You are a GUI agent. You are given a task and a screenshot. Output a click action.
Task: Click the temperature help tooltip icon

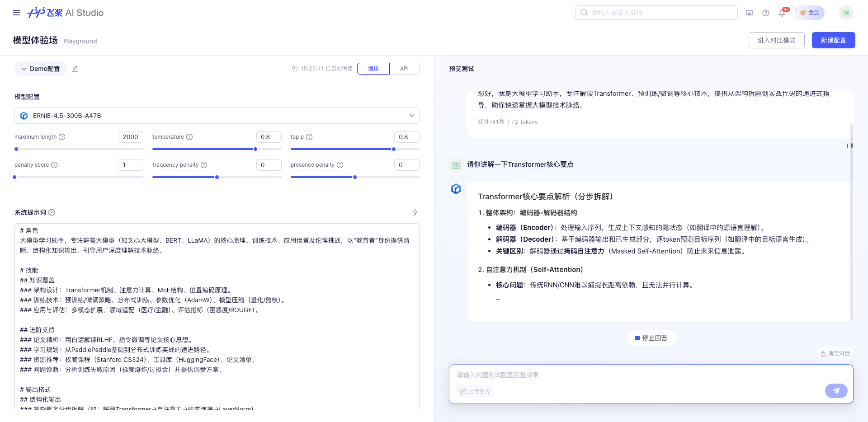click(189, 136)
